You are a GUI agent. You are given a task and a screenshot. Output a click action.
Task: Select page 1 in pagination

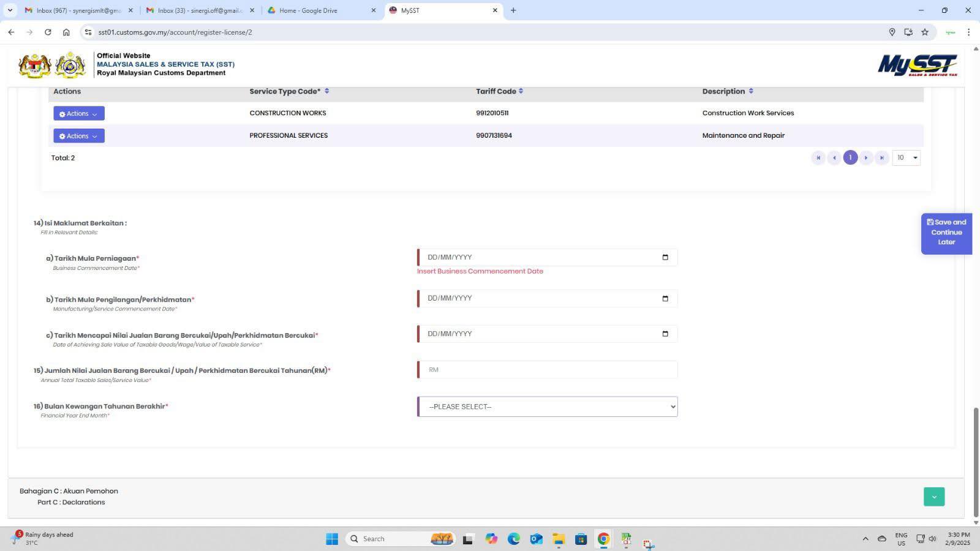tap(850, 158)
